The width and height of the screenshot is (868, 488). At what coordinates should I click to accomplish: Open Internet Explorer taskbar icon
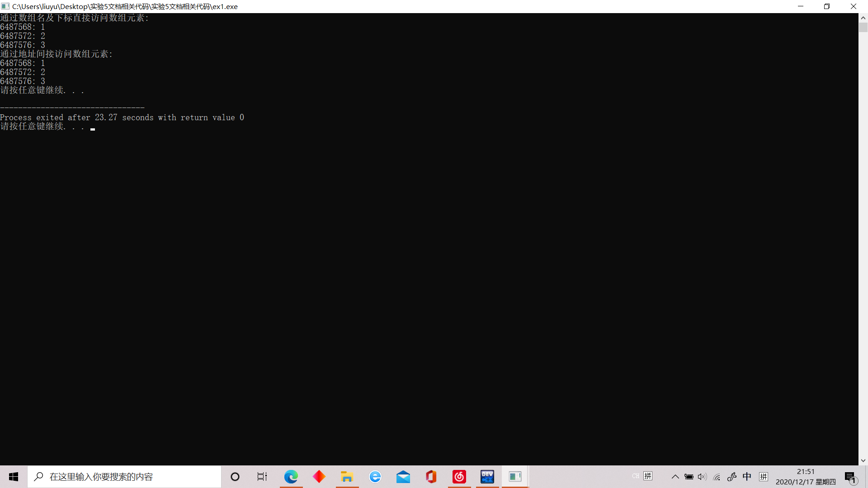(x=375, y=477)
